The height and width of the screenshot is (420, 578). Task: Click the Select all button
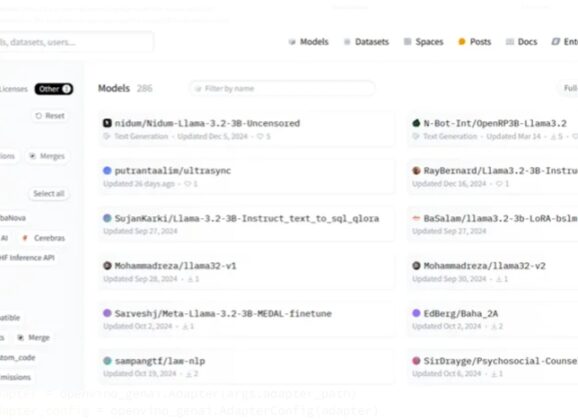[x=49, y=194]
